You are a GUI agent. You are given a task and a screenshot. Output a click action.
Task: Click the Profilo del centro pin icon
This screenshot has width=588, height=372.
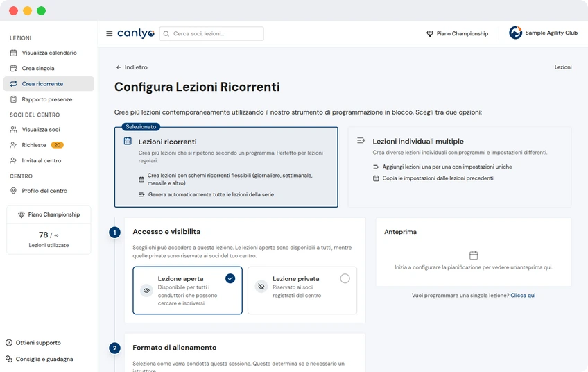click(13, 191)
